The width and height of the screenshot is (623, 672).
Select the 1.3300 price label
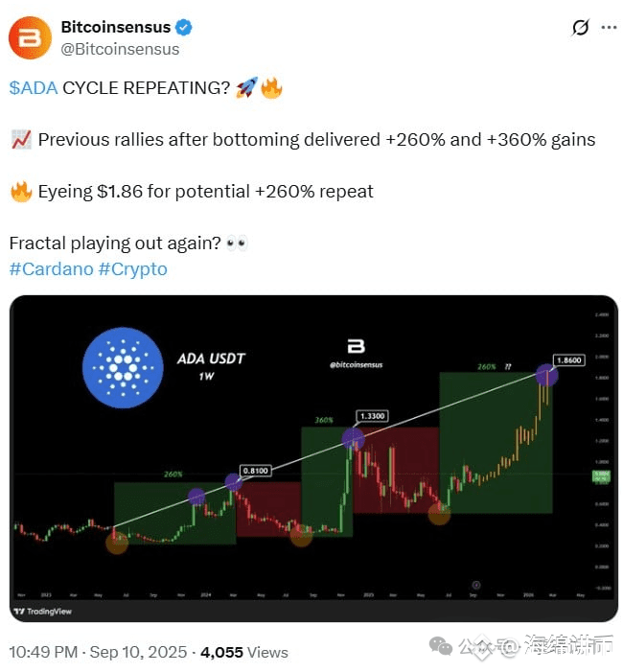tap(372, 416)
